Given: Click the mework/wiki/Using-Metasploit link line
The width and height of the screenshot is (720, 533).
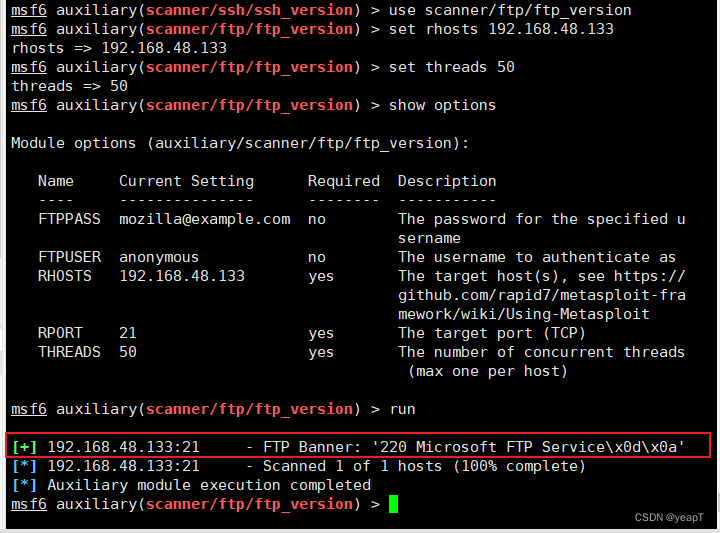Looking at the screenshot, I should pyautogui.click(x=524, y=314).
